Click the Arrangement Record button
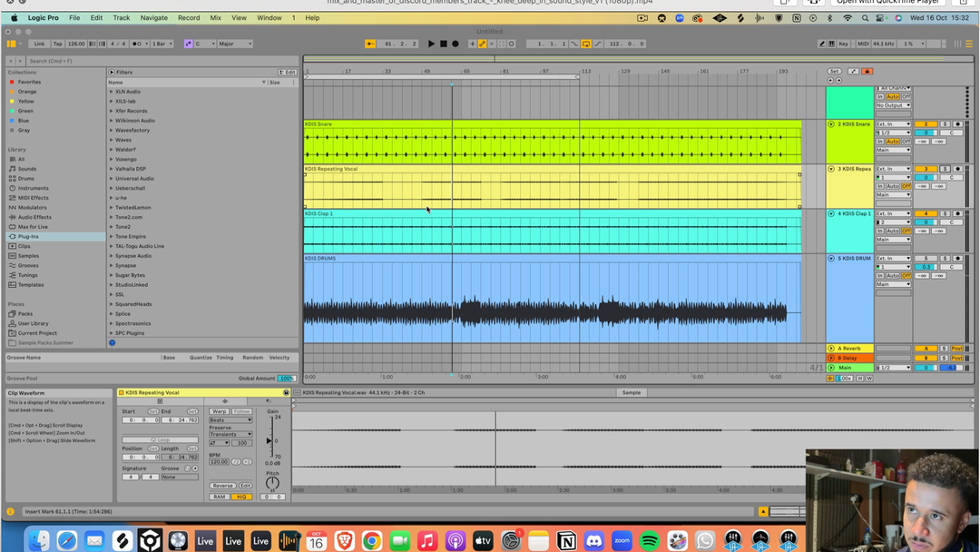Viewport: 980px width, 552px height. point(455,44)
